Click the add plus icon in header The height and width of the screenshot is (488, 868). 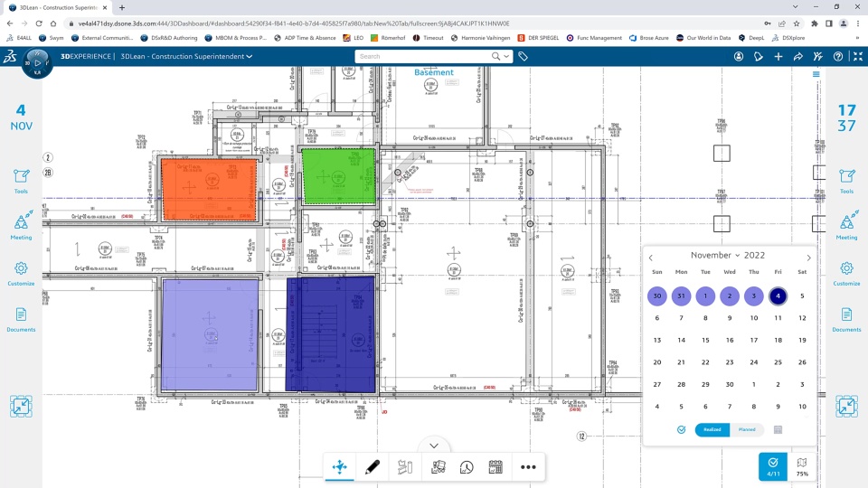[778, 56]
